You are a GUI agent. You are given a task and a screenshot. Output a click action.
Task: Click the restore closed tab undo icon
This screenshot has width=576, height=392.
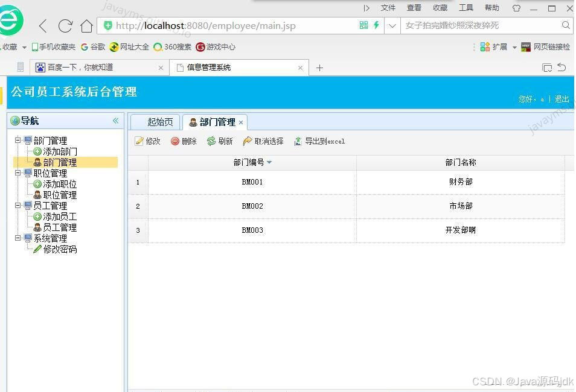click(x=562, y=67)
